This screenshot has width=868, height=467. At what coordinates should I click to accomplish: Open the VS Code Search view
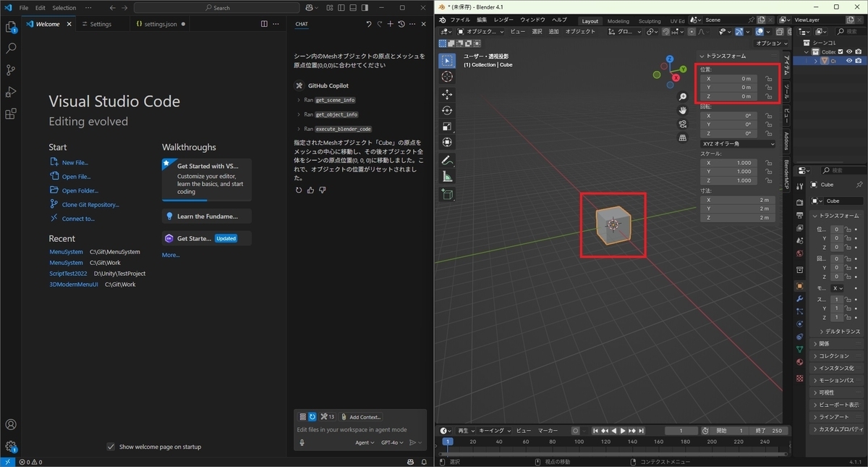(11, 49)
